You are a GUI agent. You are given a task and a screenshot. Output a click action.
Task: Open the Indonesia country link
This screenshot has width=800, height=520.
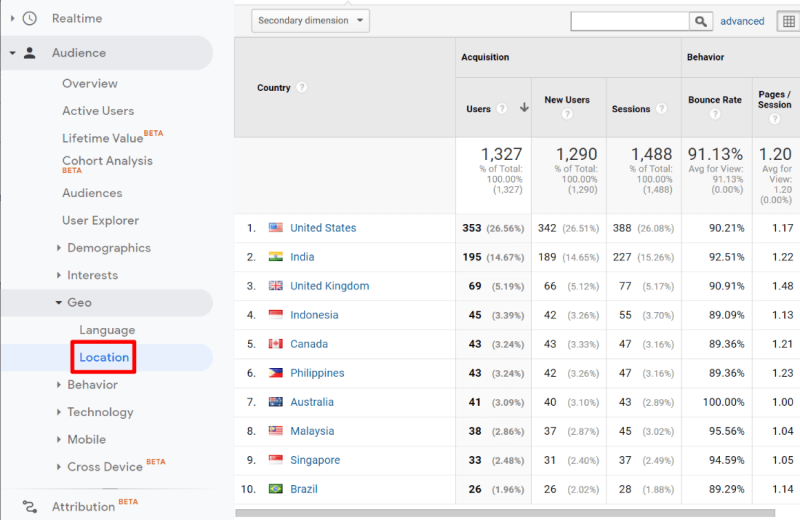pos(314,315)
